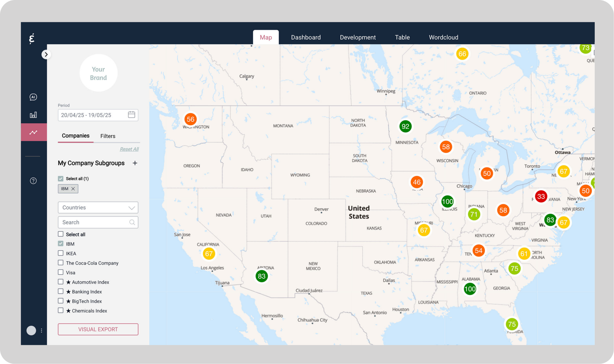Screen dimensions: 614x364
Task: Uncheck the IBM checkbox in the list
Action: coord(60,244)
